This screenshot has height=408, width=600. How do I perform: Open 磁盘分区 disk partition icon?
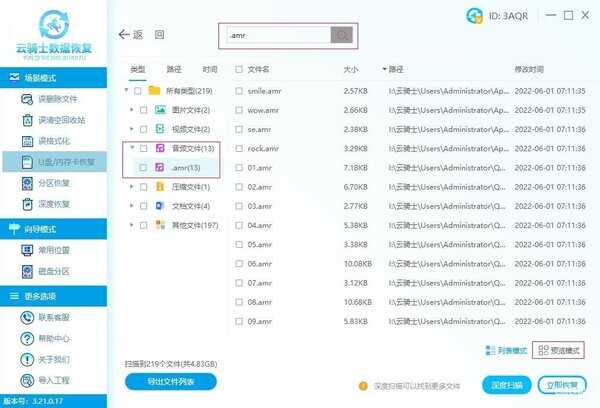pyautogui.click(x=27, y=271)
